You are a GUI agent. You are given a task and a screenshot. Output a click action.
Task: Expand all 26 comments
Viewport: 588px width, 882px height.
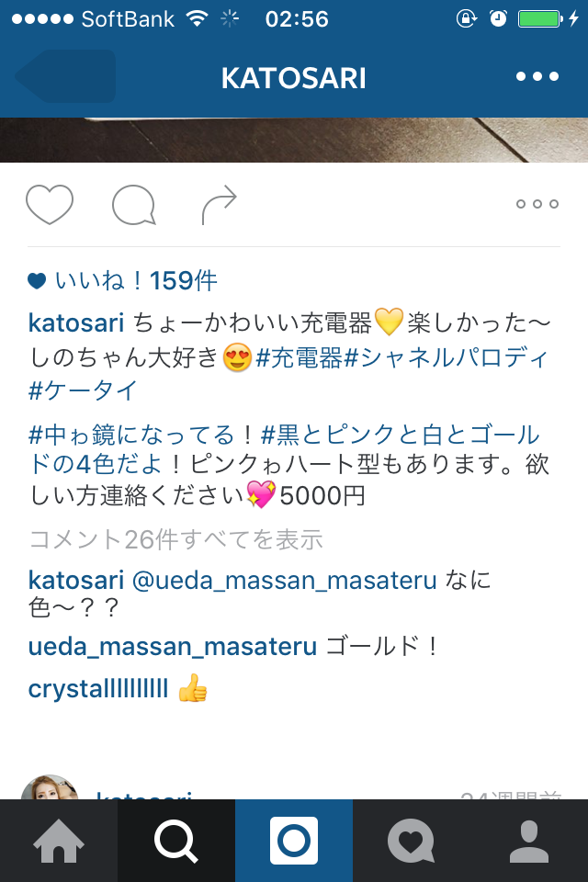click(x=175, y=539)
